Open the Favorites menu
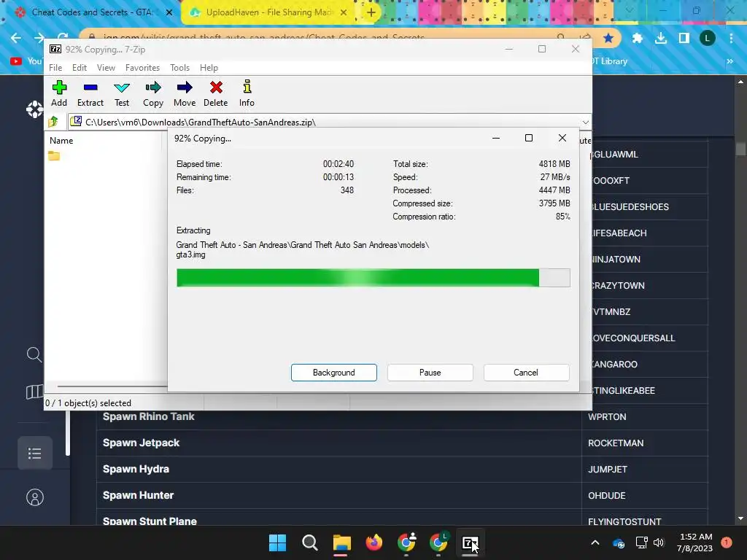This screenshot has width=747, height=560. pos(142,68)
